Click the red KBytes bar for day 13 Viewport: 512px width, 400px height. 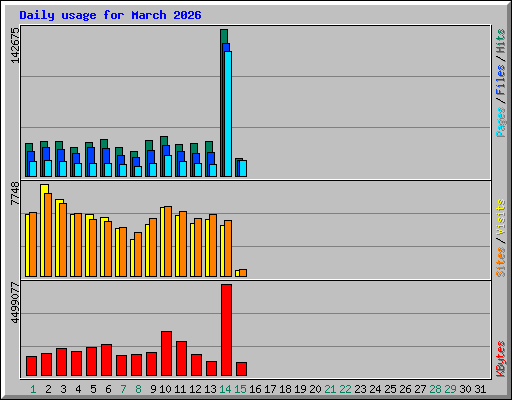[x=211, y=369]
